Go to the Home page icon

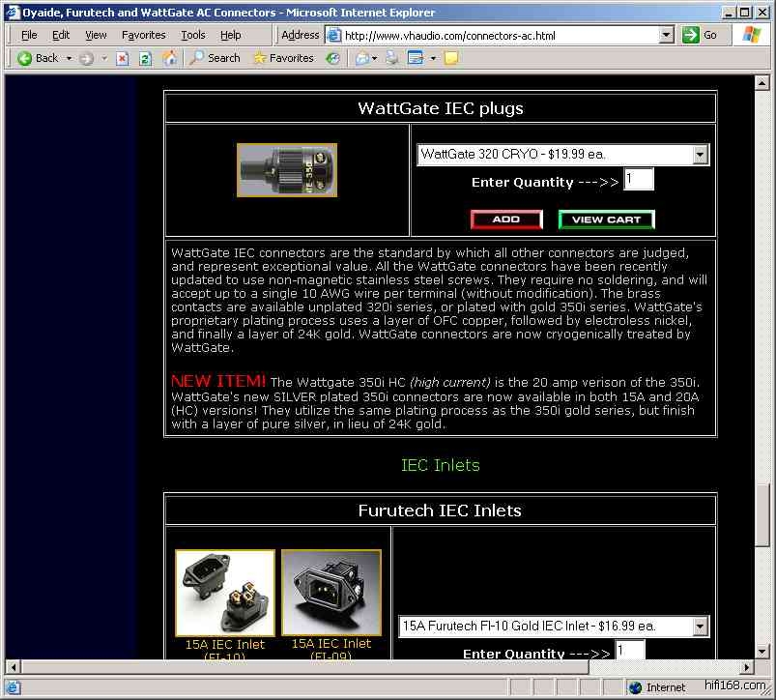170,58
